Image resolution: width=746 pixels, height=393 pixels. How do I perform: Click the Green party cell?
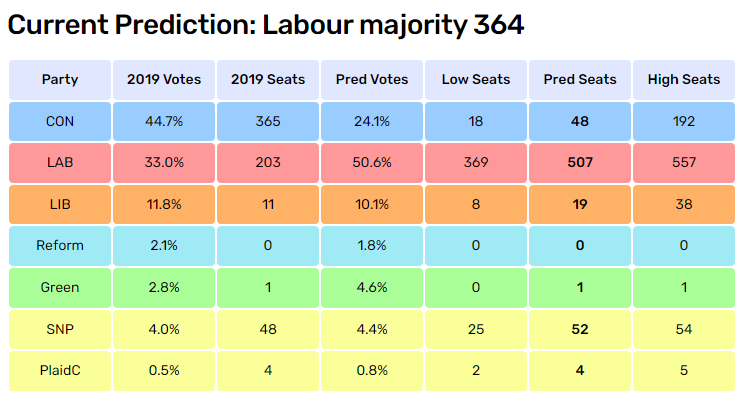tap(60, 287)
